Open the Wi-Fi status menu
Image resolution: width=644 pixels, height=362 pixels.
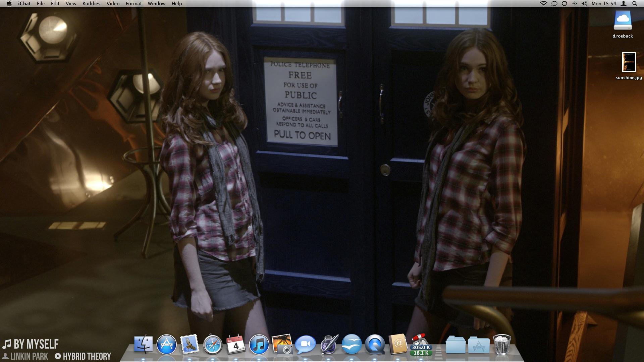[x=543, y=4]
